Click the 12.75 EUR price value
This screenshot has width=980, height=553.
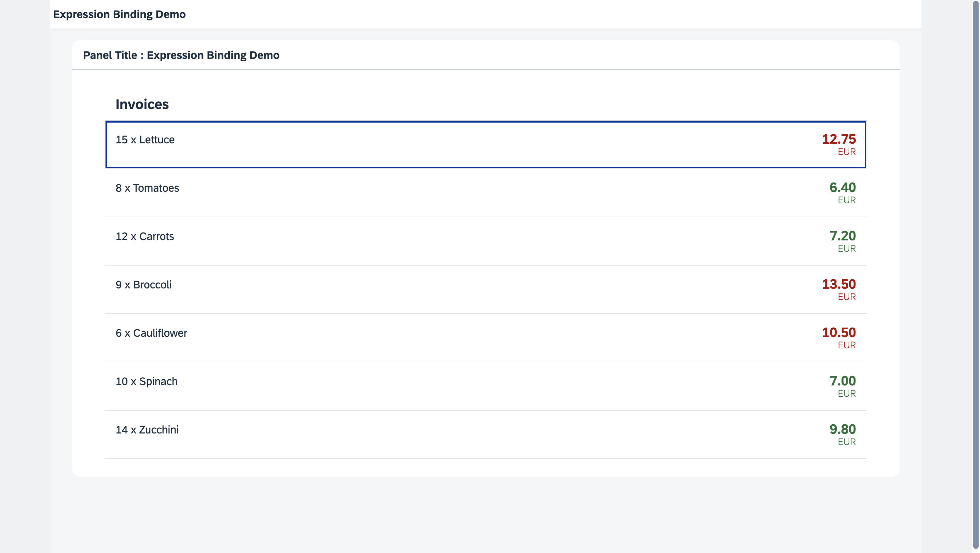point(838,139)
